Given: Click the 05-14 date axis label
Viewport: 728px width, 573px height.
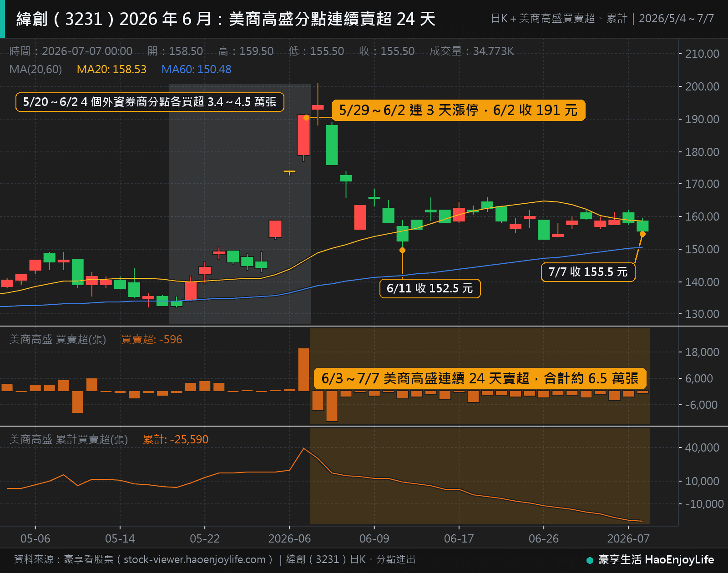Looking at the screenshot, I should pyautogui.click(x=120, y=538).
